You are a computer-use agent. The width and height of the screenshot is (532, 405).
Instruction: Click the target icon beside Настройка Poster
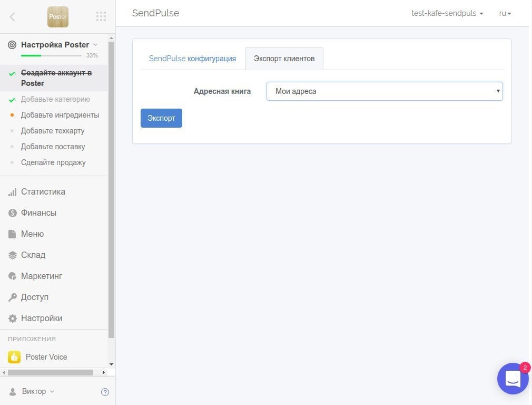pyautogui.click(x=12, y=45)
